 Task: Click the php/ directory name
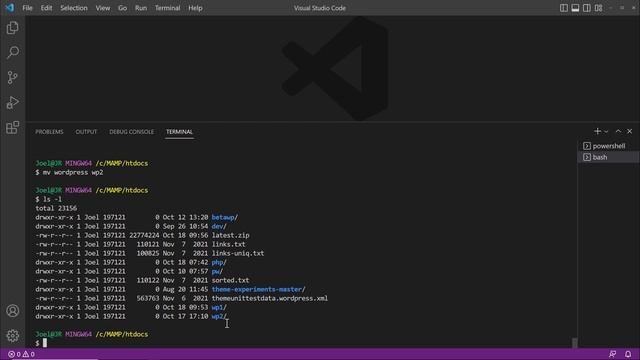(219, 262)
